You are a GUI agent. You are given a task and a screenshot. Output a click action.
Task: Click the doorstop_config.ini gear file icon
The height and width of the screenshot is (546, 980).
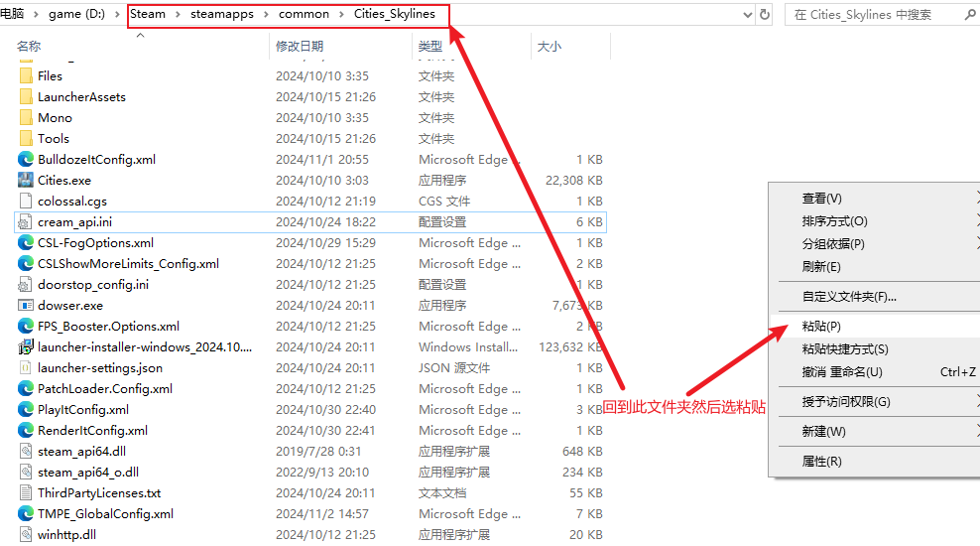point(25,285)
